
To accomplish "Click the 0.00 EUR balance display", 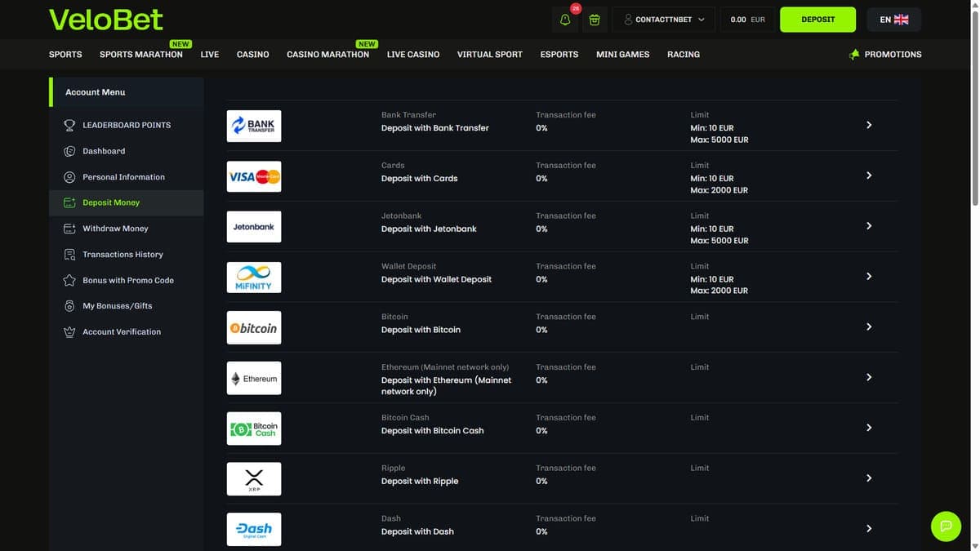I will [748, 20].
